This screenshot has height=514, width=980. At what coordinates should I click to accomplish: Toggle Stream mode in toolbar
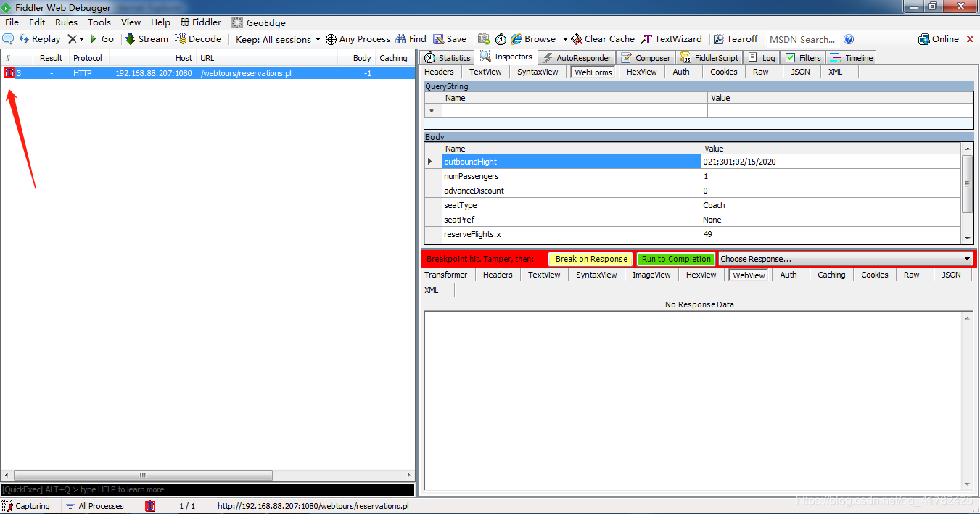point(147,39)
